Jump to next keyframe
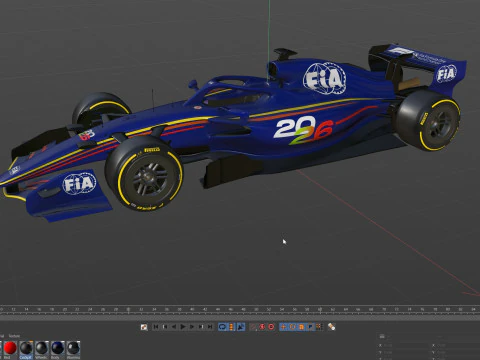Image resolution: width=480 pixels, height=360 pixels. click(x=201, y=327)
